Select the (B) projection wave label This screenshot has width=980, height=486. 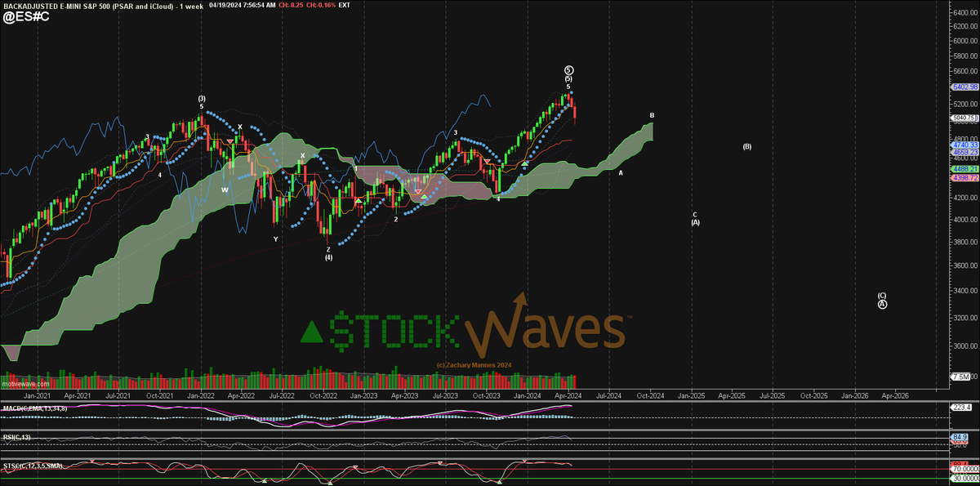point(746,146)
